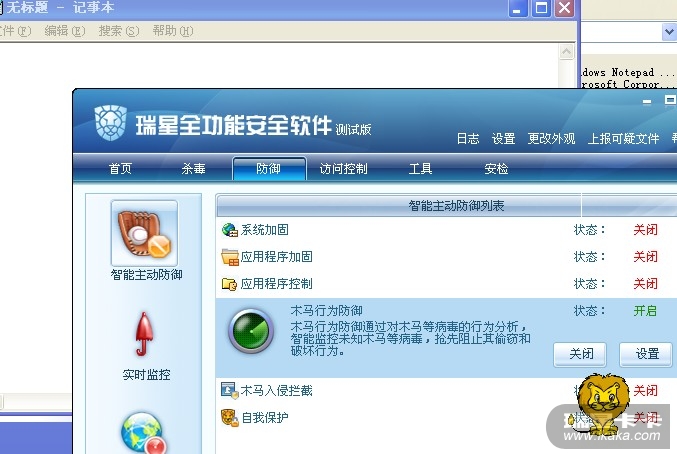
Task: Select the 应用程序加固 row text
Action: (276, 257)
